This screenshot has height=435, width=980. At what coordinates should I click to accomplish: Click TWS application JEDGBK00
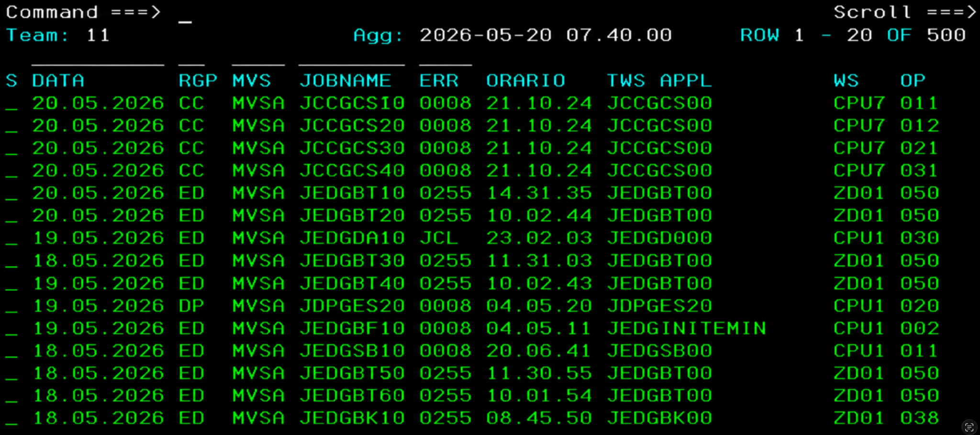tap(659, 419)
